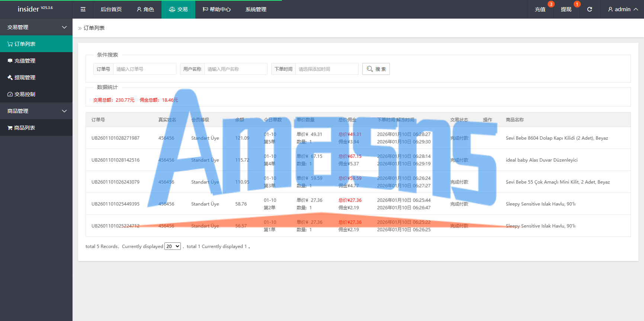Viewport: 644px width, 321px height.
Task: Collapse the 商品管理 sidebar group
Action: pyautogui.click(x=36, y=111)
